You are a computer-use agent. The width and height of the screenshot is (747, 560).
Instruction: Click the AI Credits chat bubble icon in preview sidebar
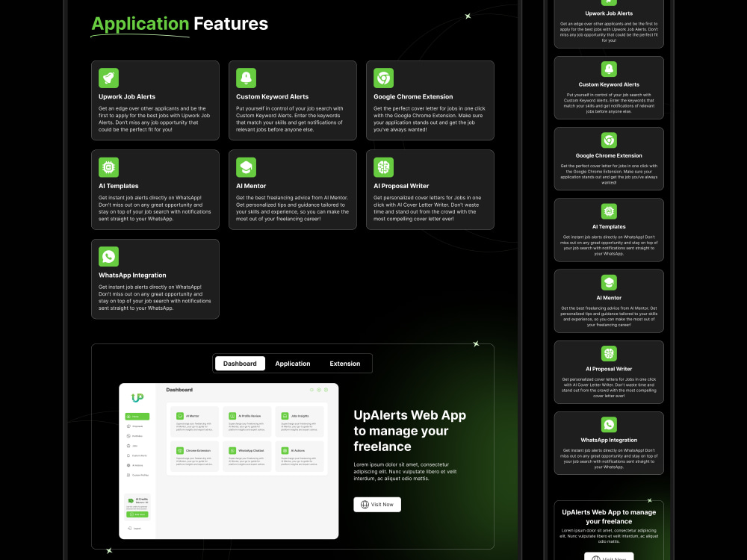coord(131,500)
